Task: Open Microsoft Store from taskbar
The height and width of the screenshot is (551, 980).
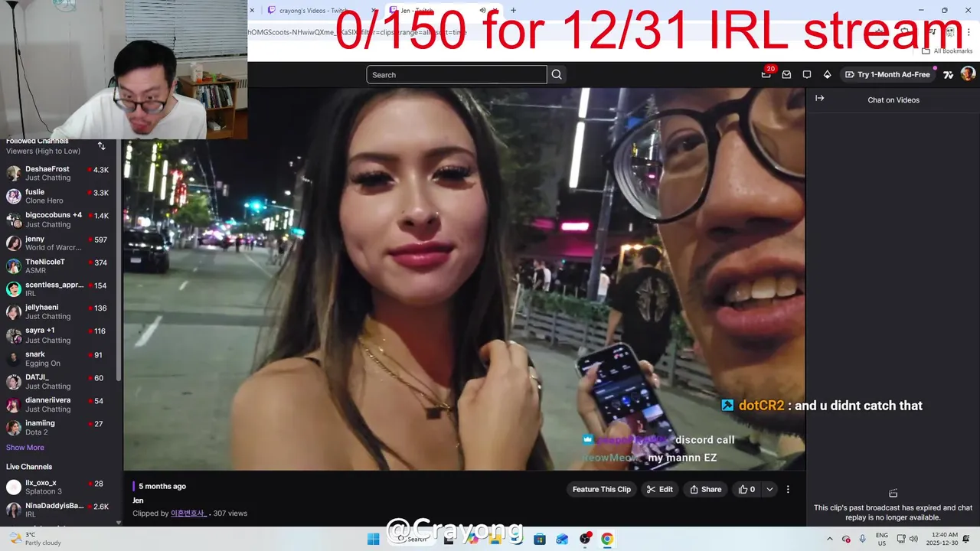Action: (539, 539)
